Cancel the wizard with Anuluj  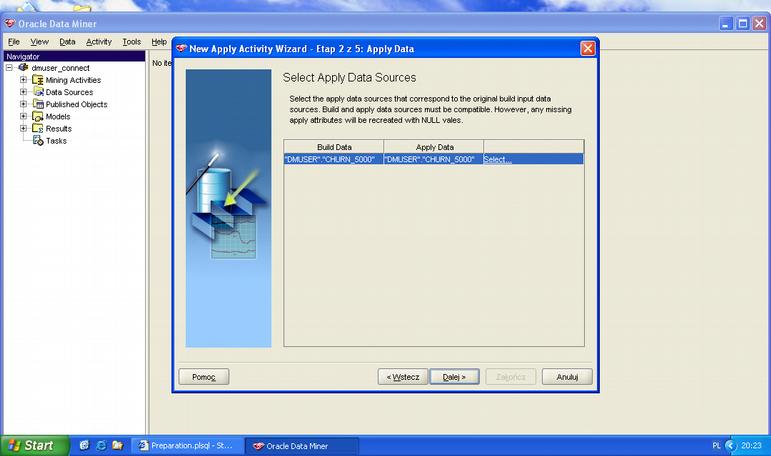point(567,377)
